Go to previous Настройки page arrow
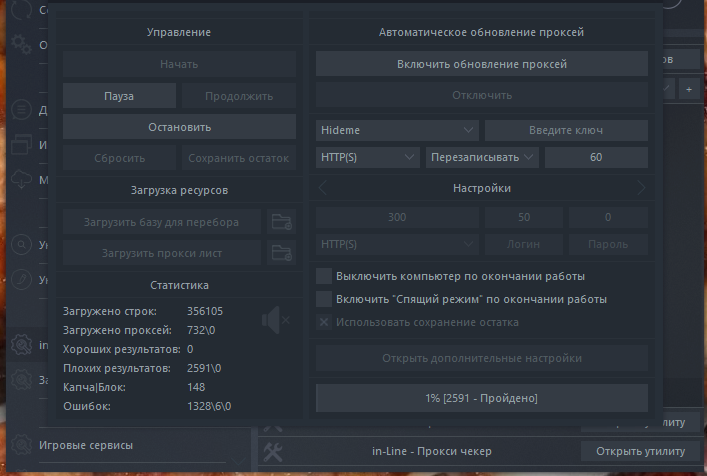Screen dimensions: 707x476 (323, 188)
